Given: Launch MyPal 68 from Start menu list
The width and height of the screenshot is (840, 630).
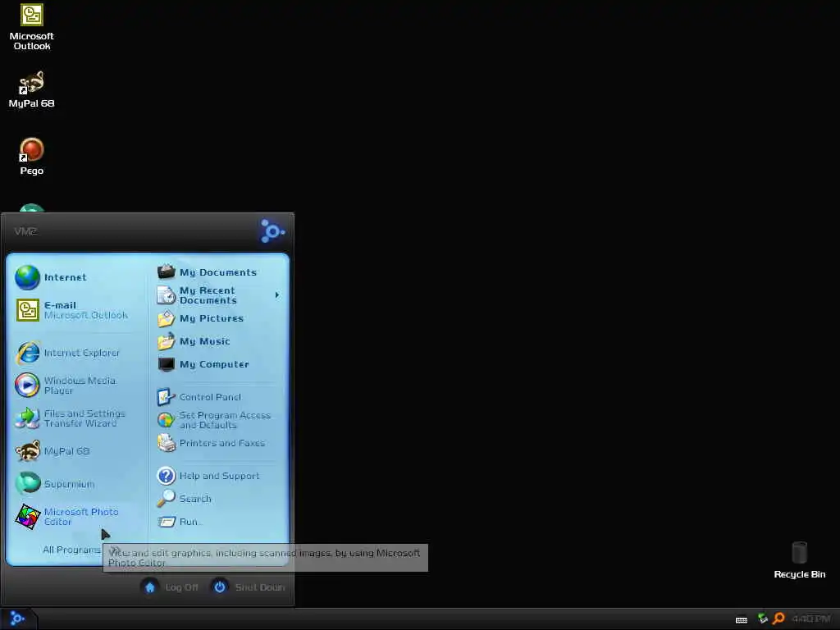Looking at the screenshot, I should (75, 451).
